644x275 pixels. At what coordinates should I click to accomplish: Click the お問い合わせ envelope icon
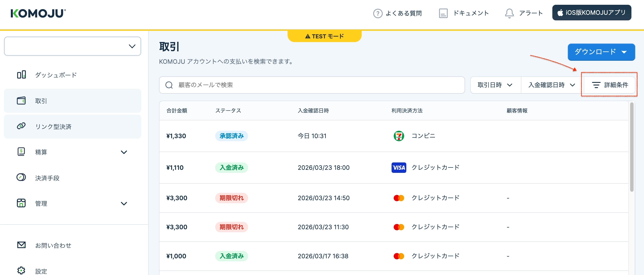(x=21, y=245)
